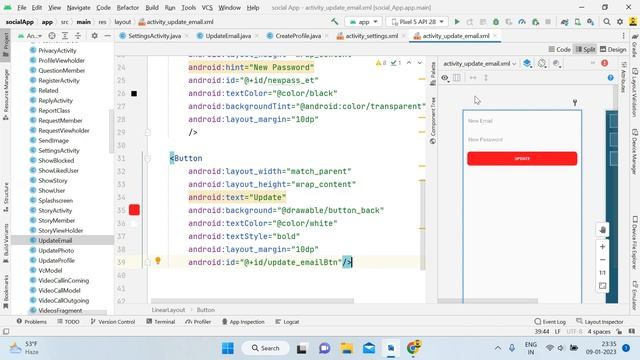
Task: Switch to Code view mode
Action: [559, 49]
